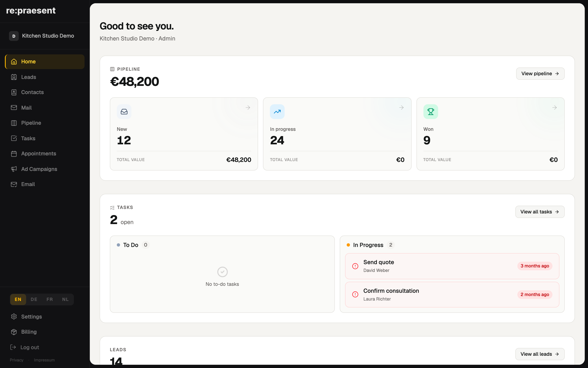588x368 pixels.
Task: Click the inbox icon on New card
Action: [124, 112]
